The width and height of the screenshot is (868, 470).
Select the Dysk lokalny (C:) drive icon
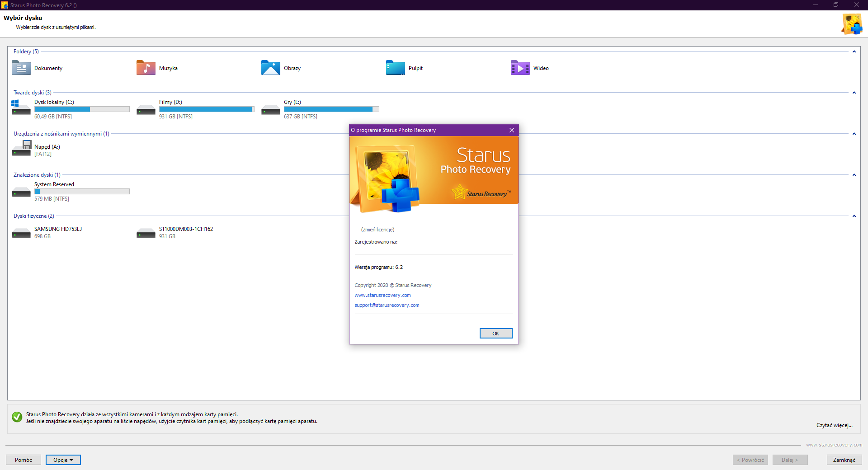21,108
